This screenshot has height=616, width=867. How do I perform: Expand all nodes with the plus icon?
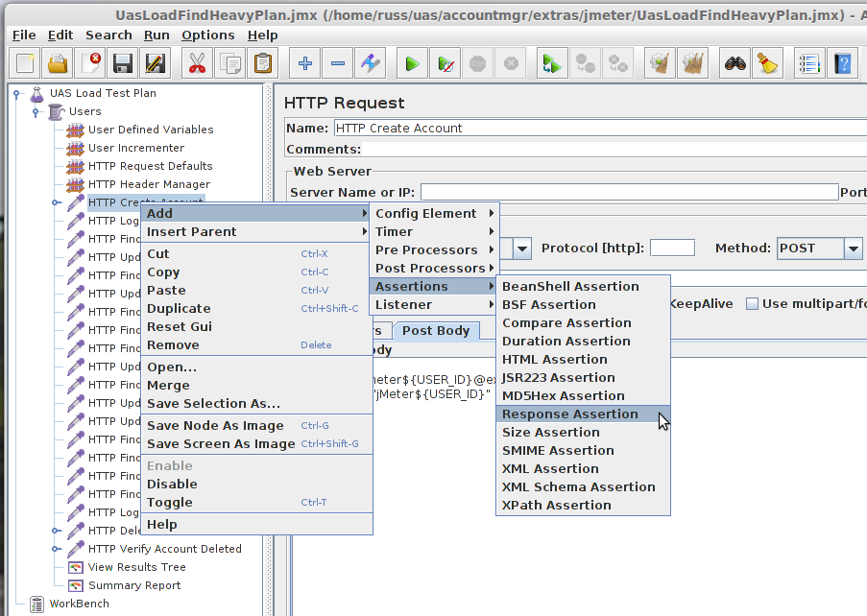point(304,63)
